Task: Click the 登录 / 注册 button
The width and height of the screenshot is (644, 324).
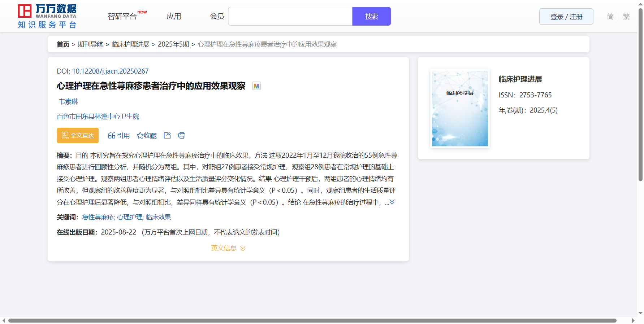Action: 566,17
